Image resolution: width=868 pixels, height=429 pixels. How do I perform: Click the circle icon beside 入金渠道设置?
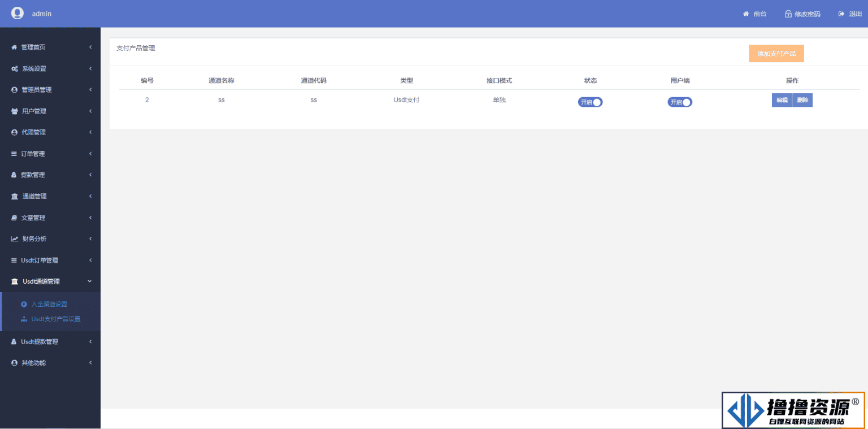(24, 304)
